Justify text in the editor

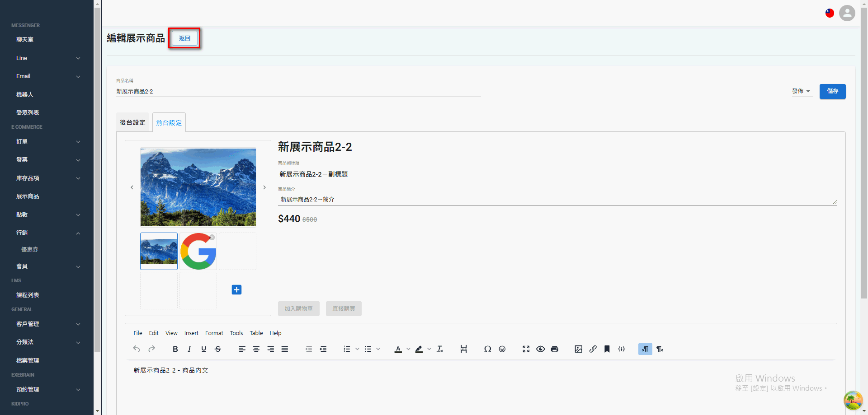pos(285,349)
